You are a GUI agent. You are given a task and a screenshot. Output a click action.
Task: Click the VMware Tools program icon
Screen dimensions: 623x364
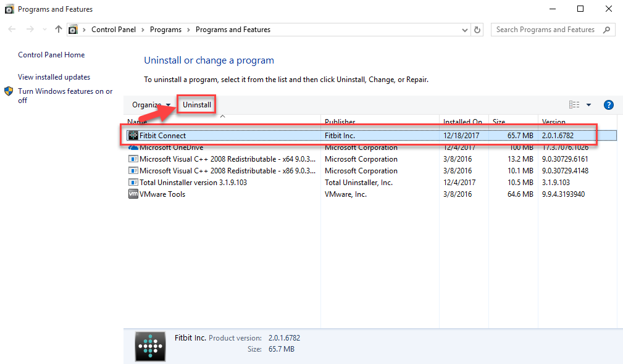[x=133, y=194]
